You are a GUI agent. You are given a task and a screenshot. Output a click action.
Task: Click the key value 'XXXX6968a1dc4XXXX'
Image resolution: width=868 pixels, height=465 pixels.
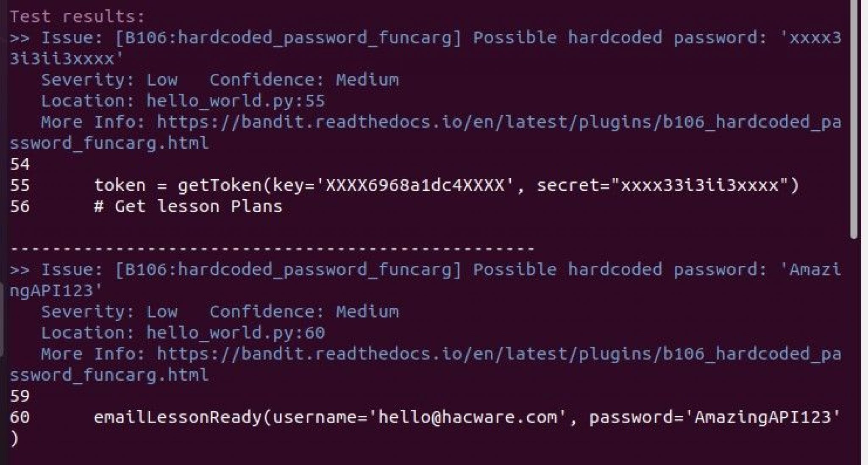[415, 186]
